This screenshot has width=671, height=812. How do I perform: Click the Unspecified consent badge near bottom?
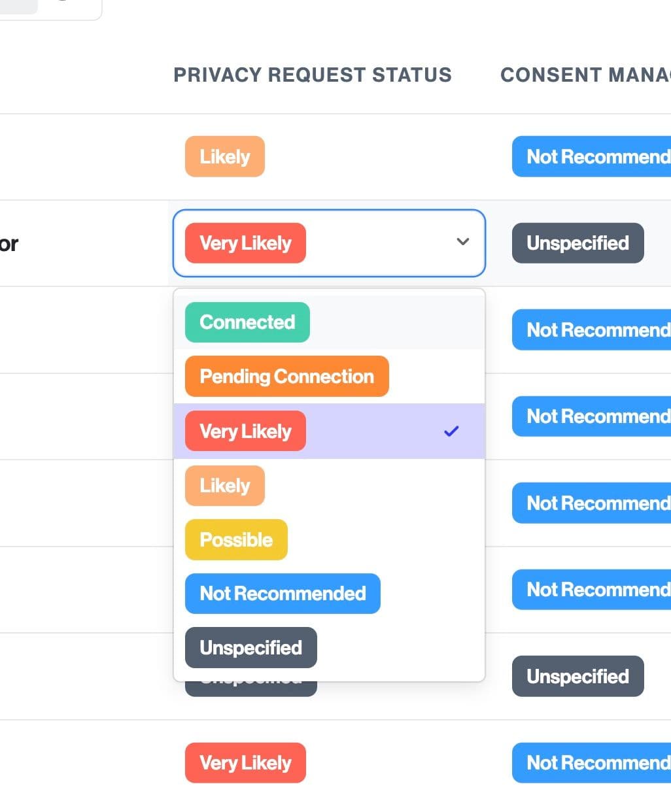[578, 677]
